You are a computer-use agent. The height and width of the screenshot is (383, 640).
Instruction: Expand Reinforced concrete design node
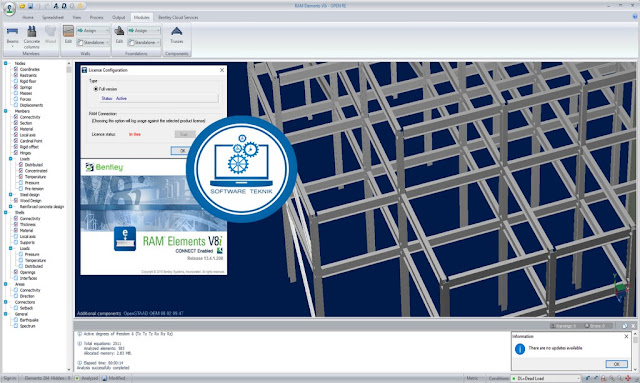coord(11,207)
